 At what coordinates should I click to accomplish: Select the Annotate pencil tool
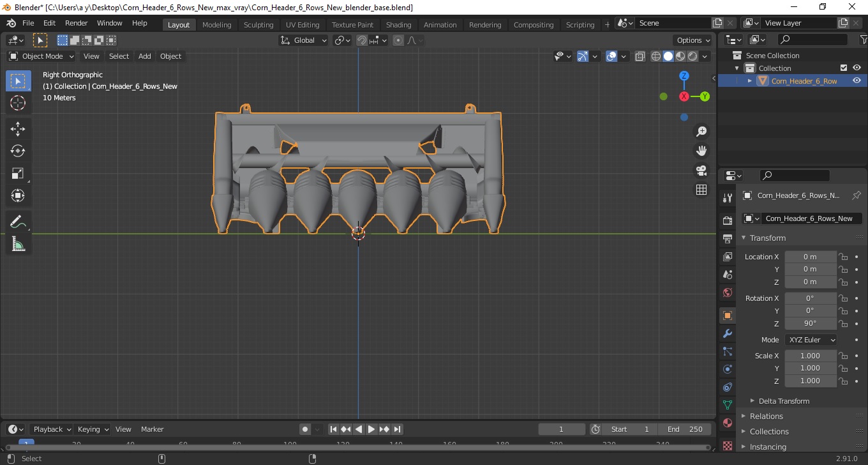tap(18, 222)
